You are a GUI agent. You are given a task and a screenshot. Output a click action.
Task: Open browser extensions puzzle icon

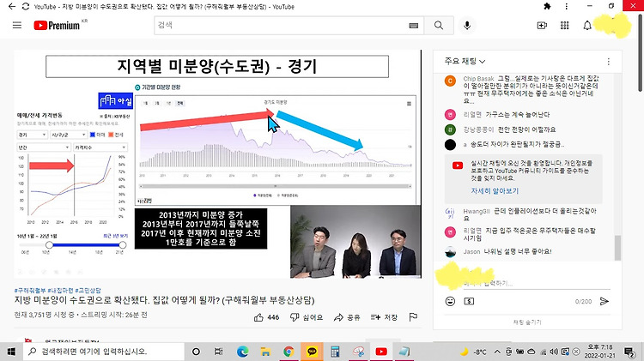pos(547,6)
